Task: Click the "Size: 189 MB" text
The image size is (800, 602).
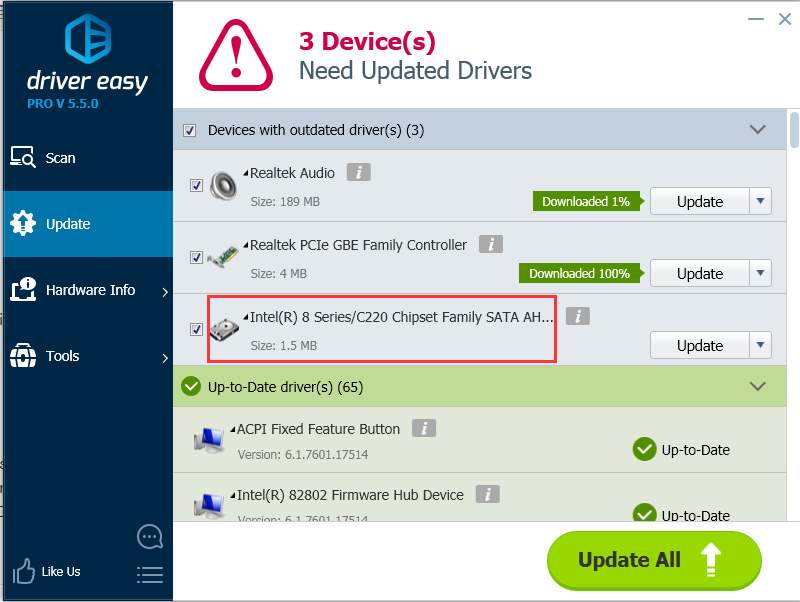Action: 285,202
